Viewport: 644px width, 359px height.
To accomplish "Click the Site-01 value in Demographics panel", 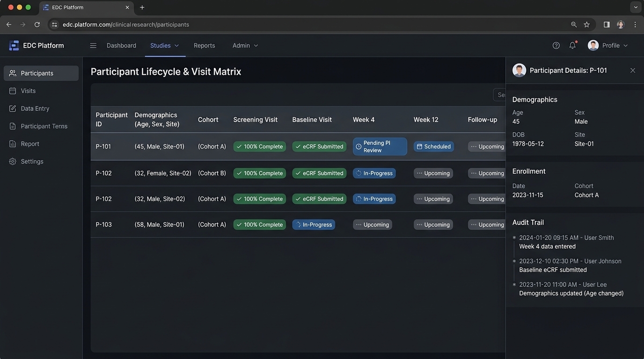I will coord(584,144).
